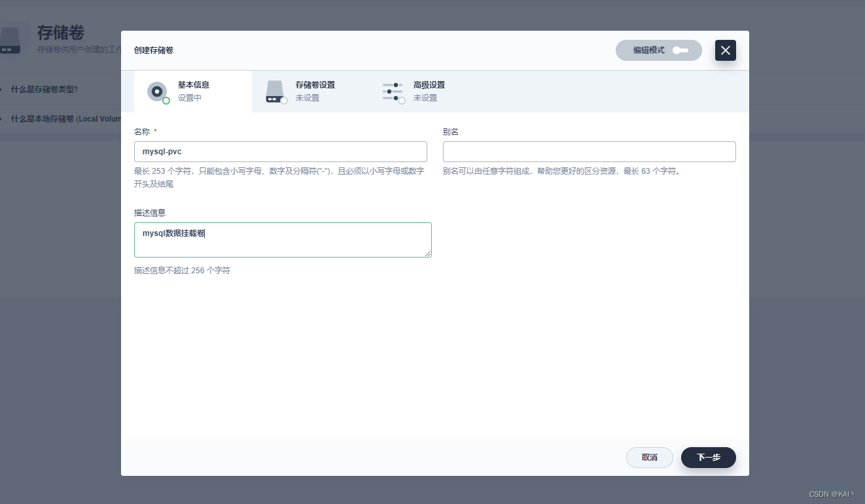
Task: Click the 名称 field label
Action: pos(142,132)
